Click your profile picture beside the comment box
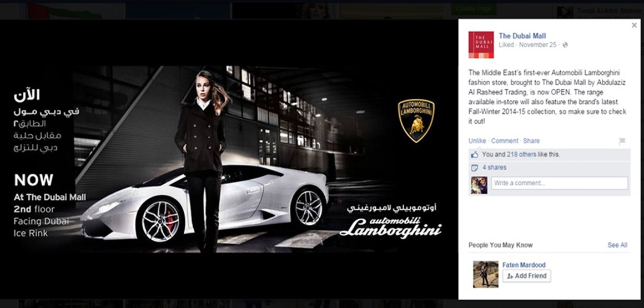 click(x=479, y=185)
